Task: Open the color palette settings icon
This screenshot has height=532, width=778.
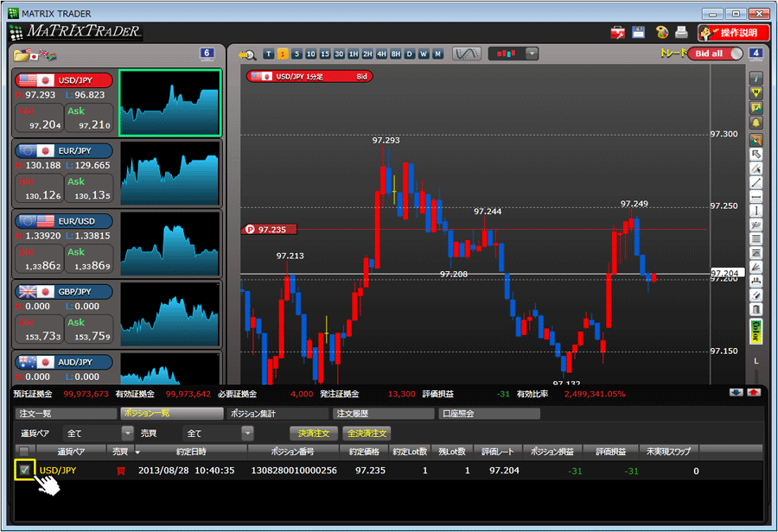Action: (662, 33)
